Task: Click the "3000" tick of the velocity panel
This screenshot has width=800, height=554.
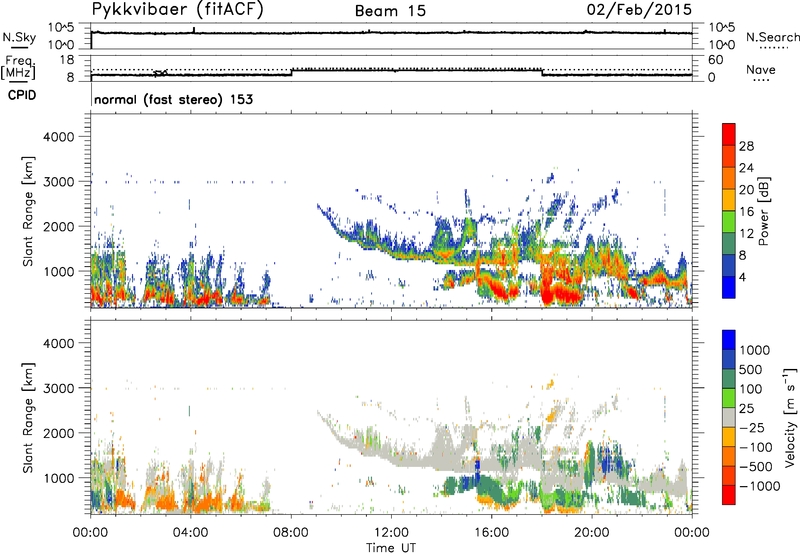Action: coord(59,388)
